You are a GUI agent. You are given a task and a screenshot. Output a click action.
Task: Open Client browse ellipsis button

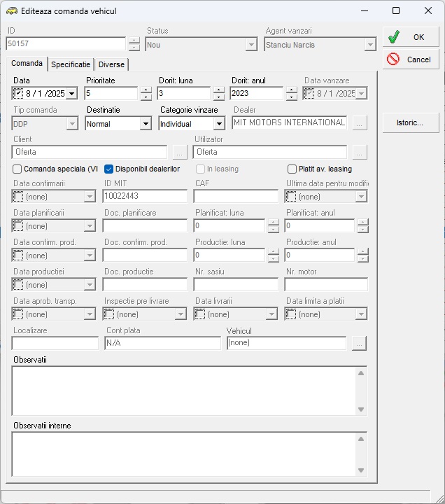click(179, 152)
